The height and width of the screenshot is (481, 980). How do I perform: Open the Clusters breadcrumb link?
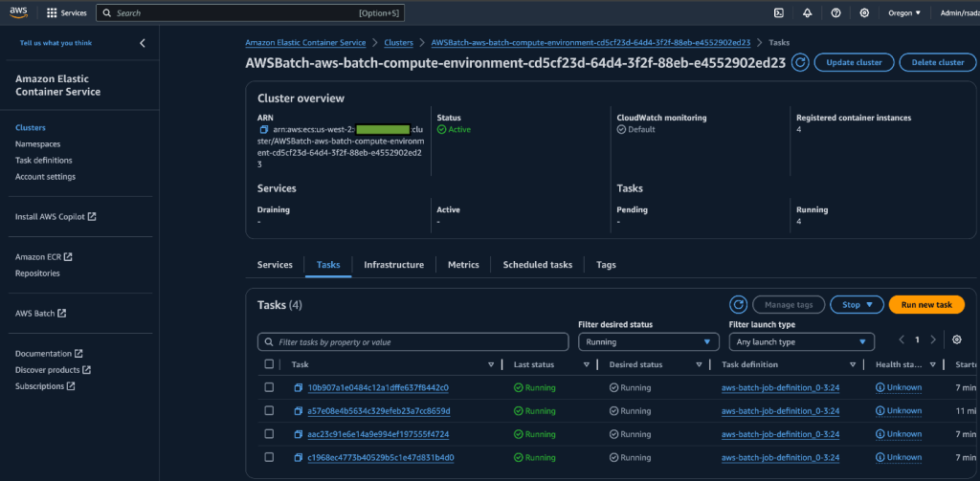click(x=399, y=42)
